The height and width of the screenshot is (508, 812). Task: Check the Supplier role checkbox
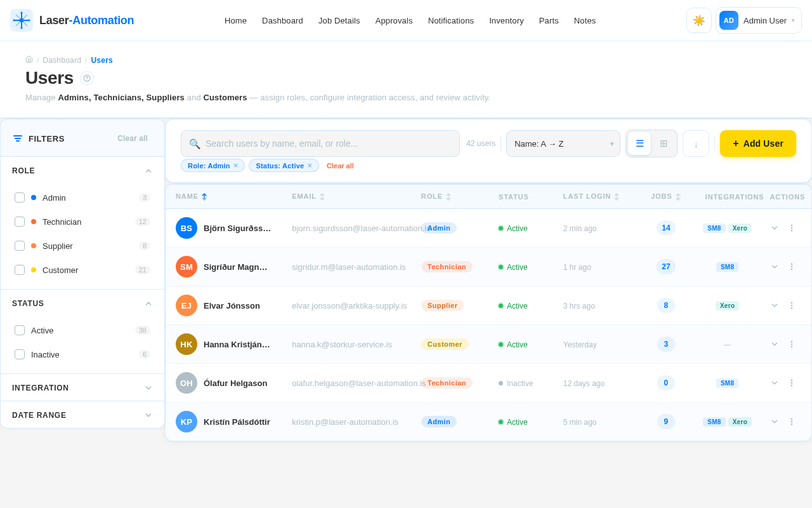click(19, 246)
